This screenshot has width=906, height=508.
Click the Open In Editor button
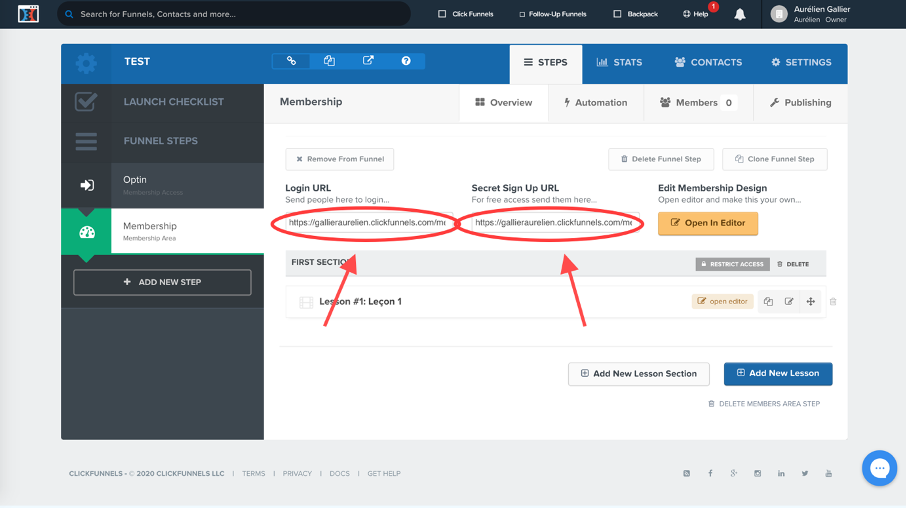point(708,223)
